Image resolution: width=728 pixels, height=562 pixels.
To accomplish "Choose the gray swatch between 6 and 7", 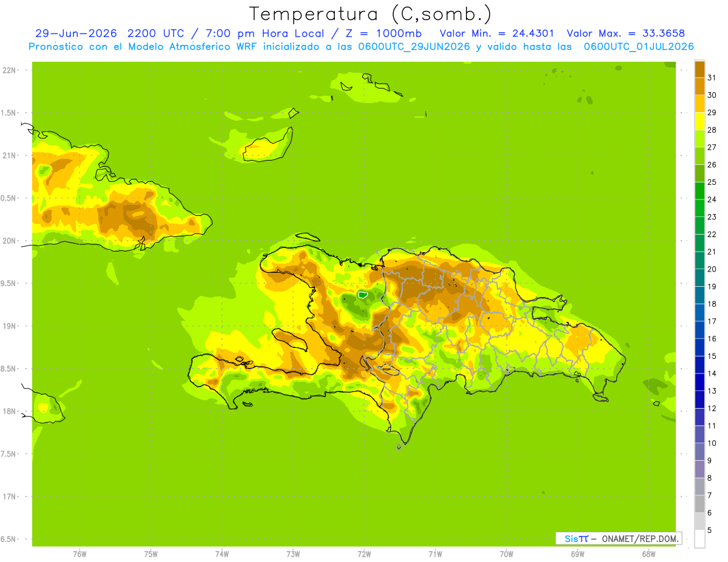I will (x=699, y=504).
